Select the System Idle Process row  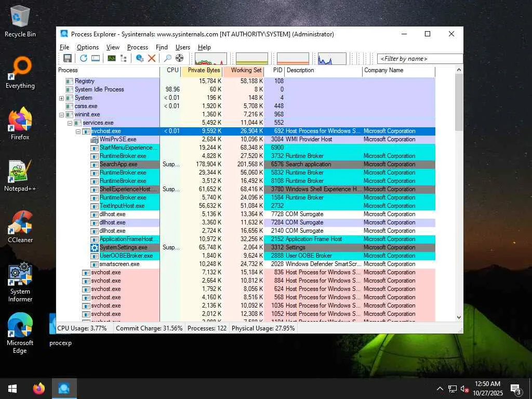246,89
